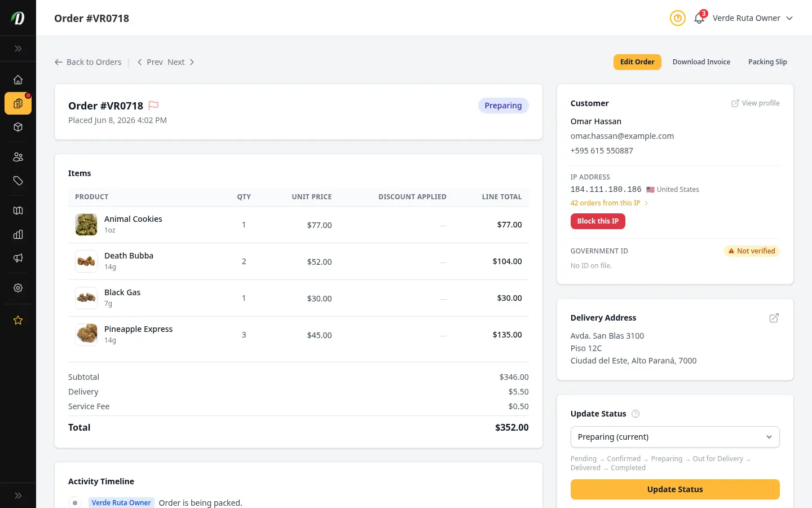
Task: Click the Avda. San Blas 3100 address line
Action: pos(607,336)
